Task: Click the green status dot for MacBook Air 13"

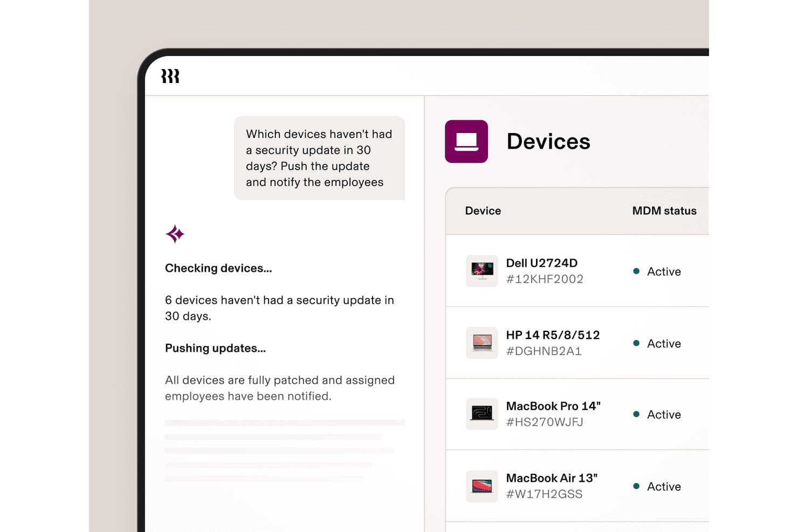Action: (636, 486)
